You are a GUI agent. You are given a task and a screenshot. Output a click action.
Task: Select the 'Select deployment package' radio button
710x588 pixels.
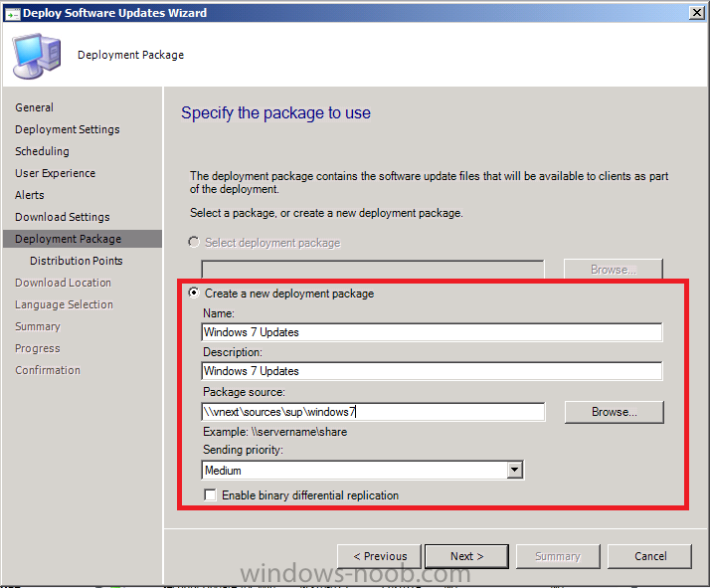tap(194, 243)
